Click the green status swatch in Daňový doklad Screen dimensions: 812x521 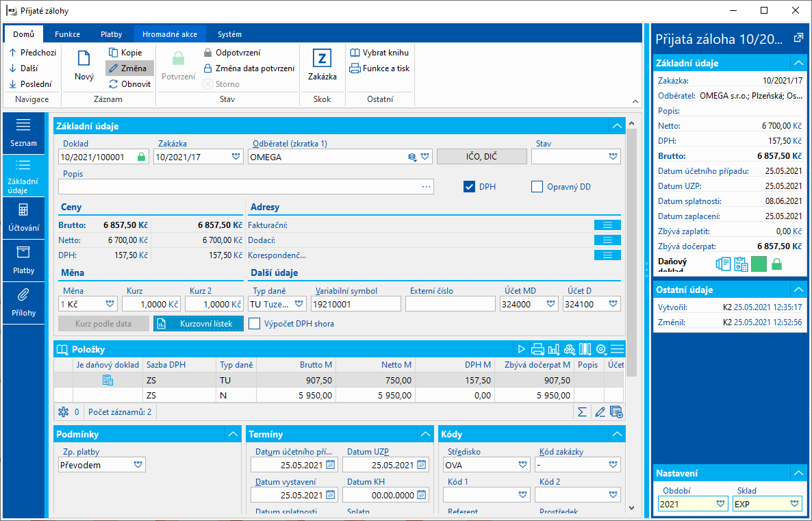pos(759,265)
